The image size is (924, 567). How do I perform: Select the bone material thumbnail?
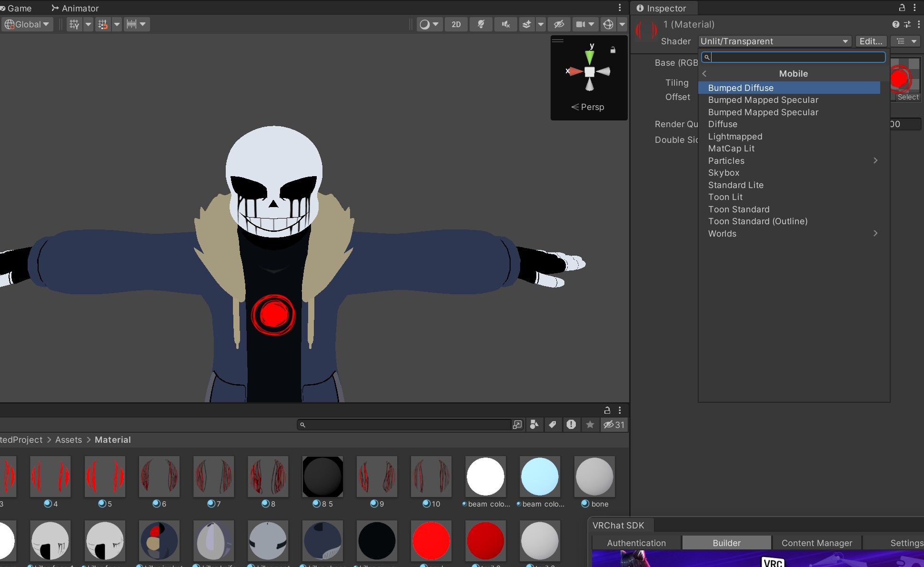[594, 477]
